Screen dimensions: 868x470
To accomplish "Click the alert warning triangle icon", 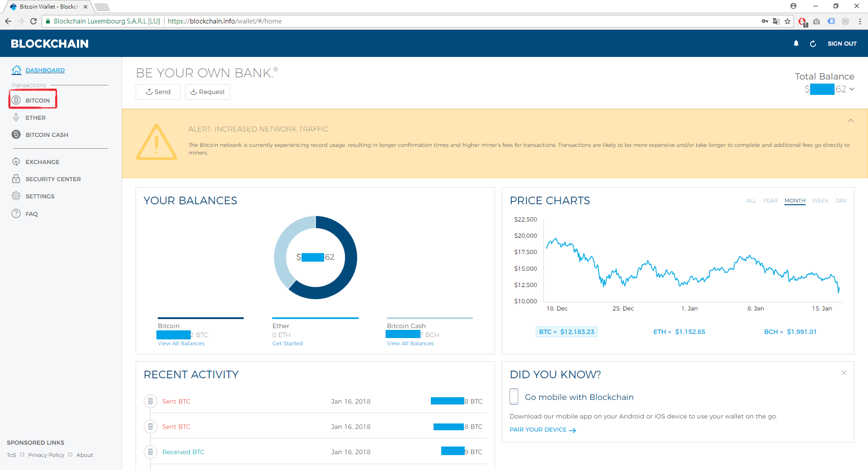I will pyautogui.click(x=156, y=142).
